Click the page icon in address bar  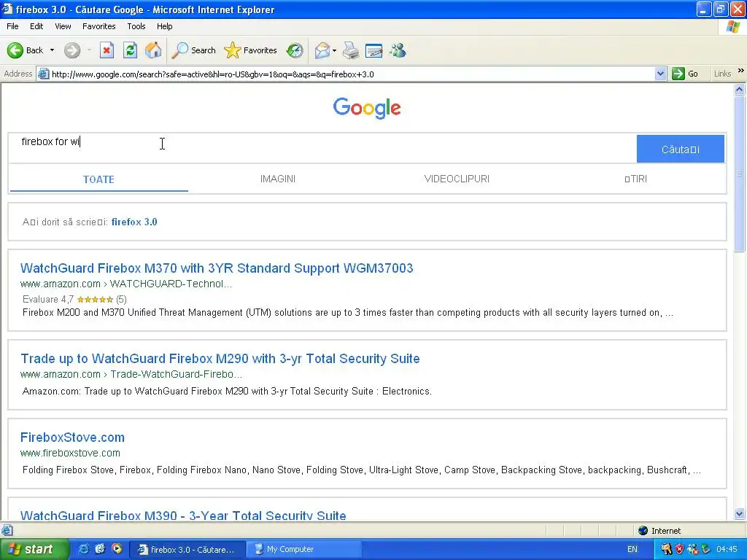(x=43, y=74)
